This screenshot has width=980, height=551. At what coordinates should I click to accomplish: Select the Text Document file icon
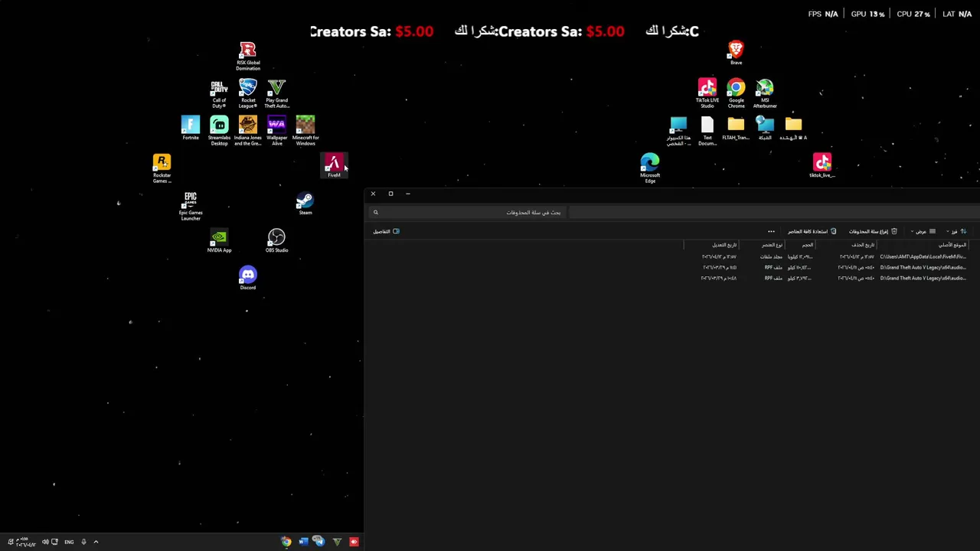pos(707,131)
